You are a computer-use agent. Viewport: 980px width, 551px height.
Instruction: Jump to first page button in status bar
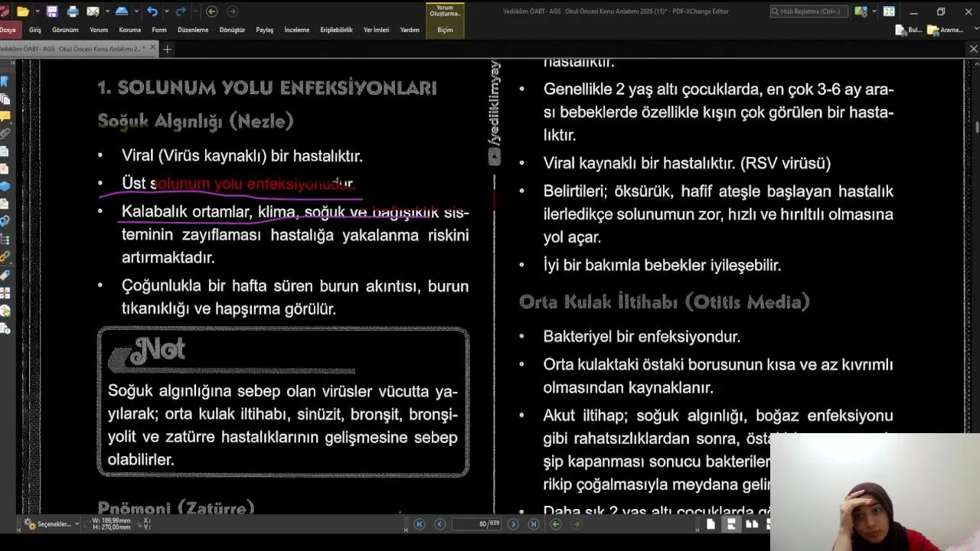(420, 524)
